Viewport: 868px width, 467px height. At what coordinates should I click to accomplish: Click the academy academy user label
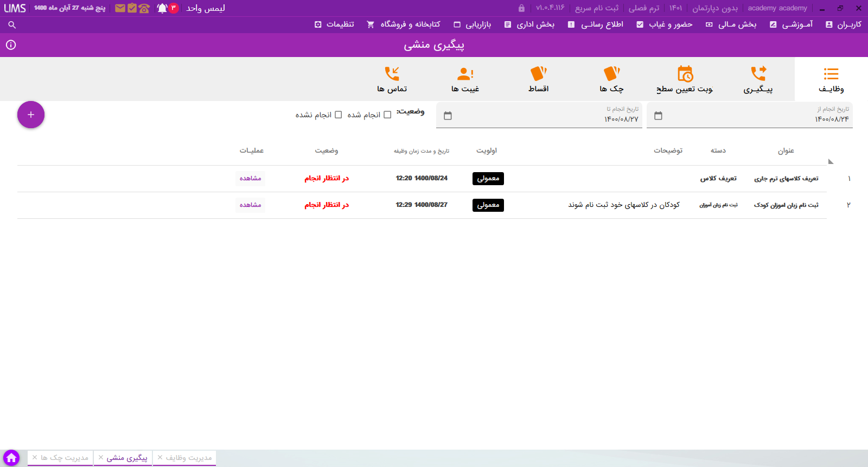point(777,8)
